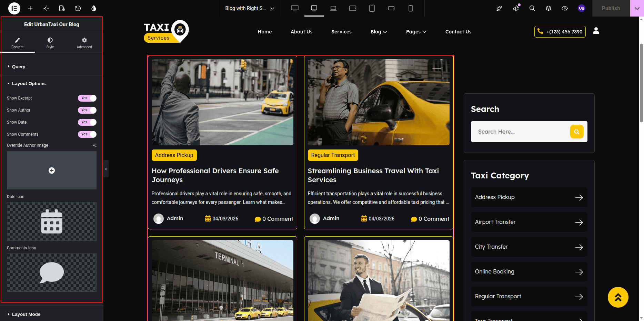Click the Add Element plus icon

tap(30, 8)
